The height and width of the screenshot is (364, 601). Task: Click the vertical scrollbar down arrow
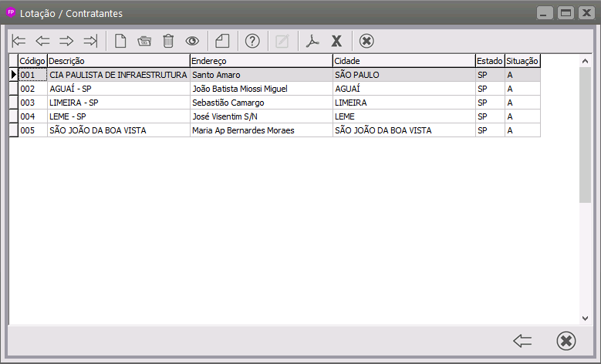click(586, 318)
